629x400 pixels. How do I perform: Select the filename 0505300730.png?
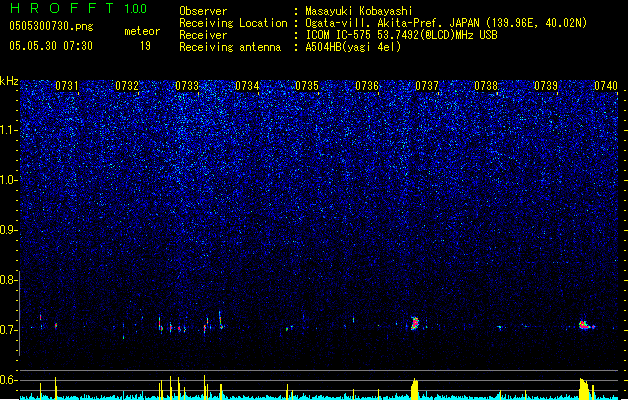tap(51, 26)
